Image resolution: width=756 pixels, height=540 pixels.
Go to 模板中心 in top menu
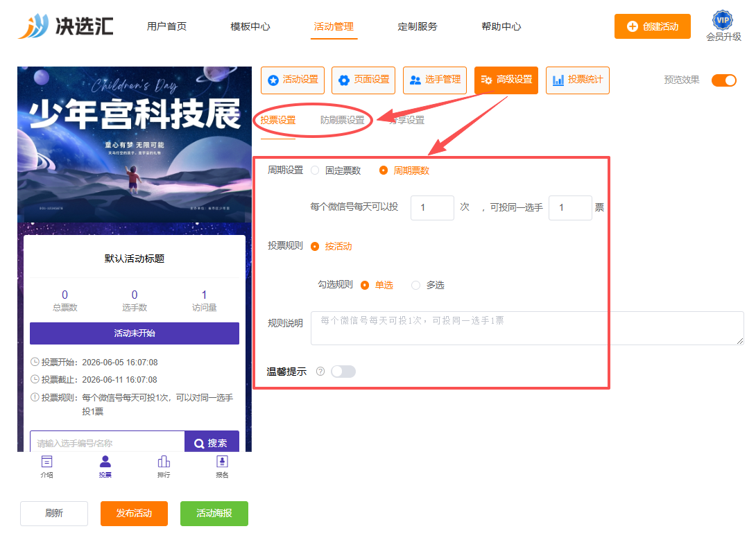click(x=250, y=26)
